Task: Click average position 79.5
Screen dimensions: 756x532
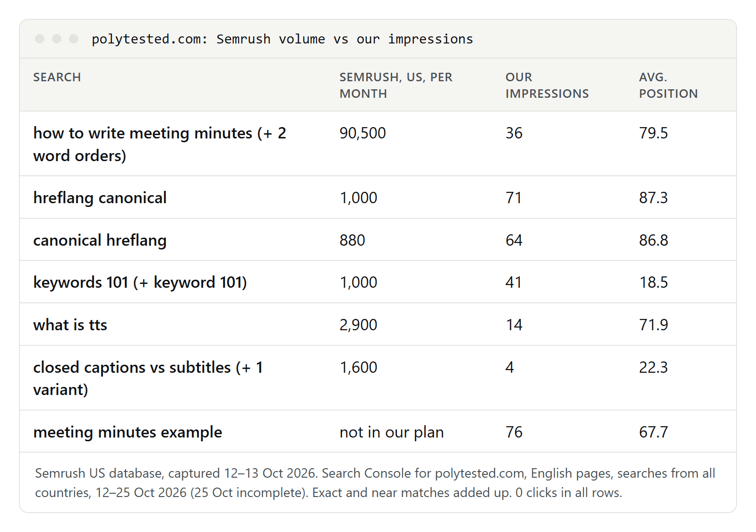Action: [x=653, y=133]
